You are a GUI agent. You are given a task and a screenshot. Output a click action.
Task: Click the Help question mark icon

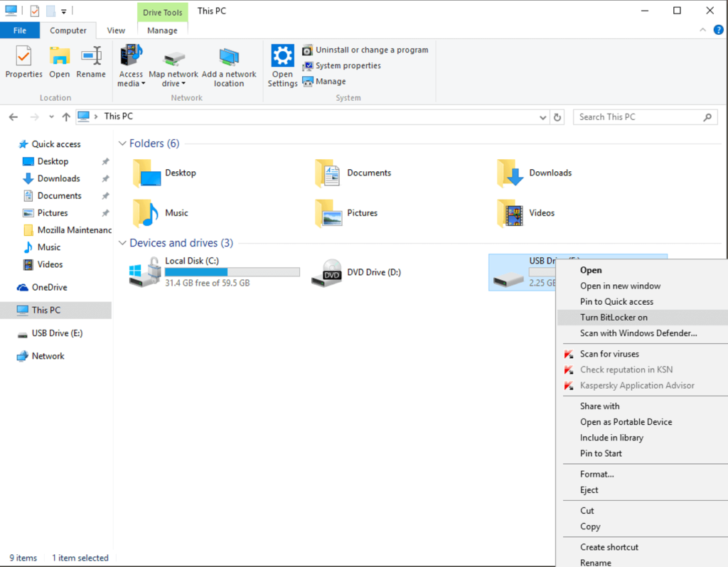(x=717, y=31)
